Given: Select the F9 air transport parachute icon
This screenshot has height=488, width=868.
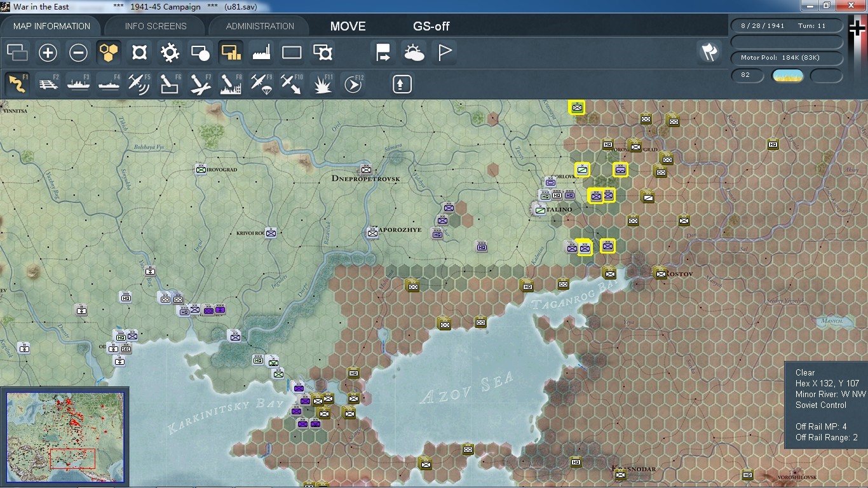Looking at the screenshot, I should point(261,84).
